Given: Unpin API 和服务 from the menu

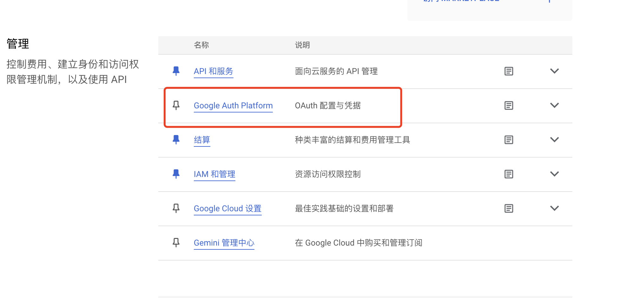Looking at the screenshot, I should click(176, 71).
